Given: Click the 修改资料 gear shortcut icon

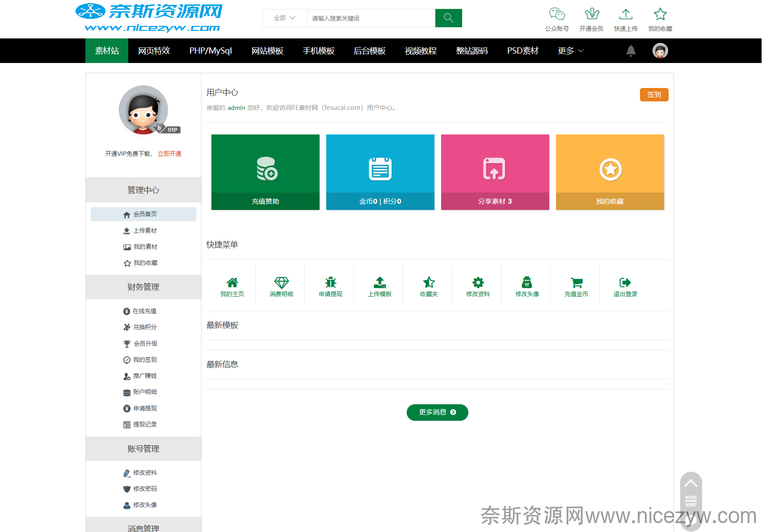Looking at the screenshot, I should point(478,283).
